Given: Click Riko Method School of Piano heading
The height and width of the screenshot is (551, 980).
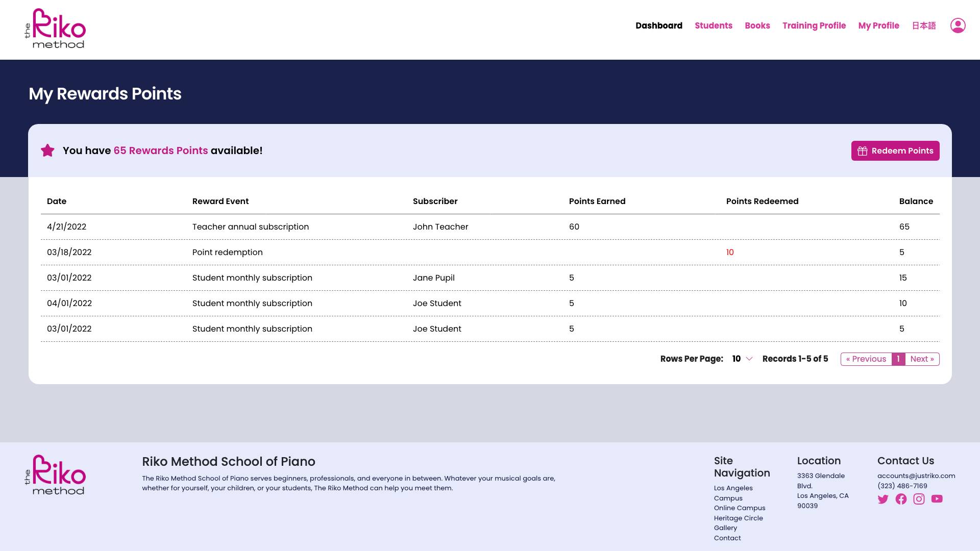Looking at the screenshot, I should [228, 461].
